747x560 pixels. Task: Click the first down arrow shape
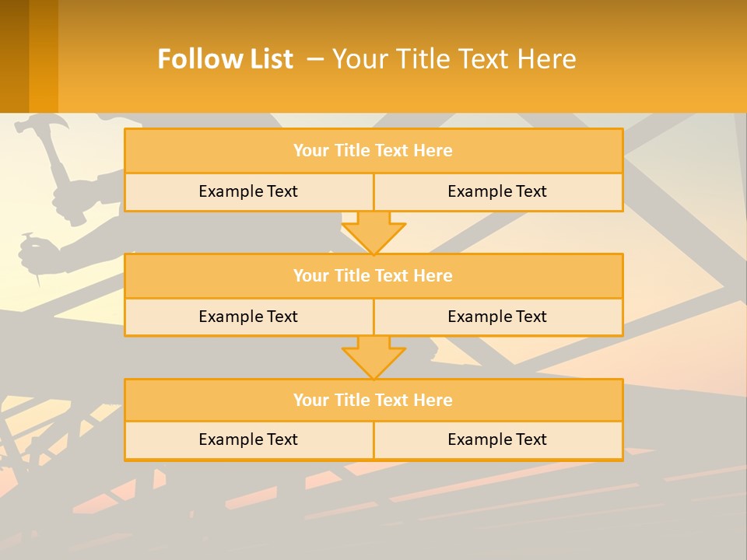pyautogui.click(x=373, y=233)
